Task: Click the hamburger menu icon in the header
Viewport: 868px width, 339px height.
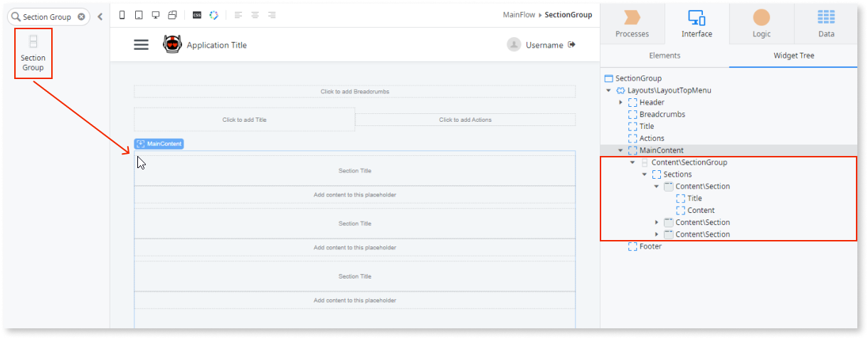Action: click(142, 45)
